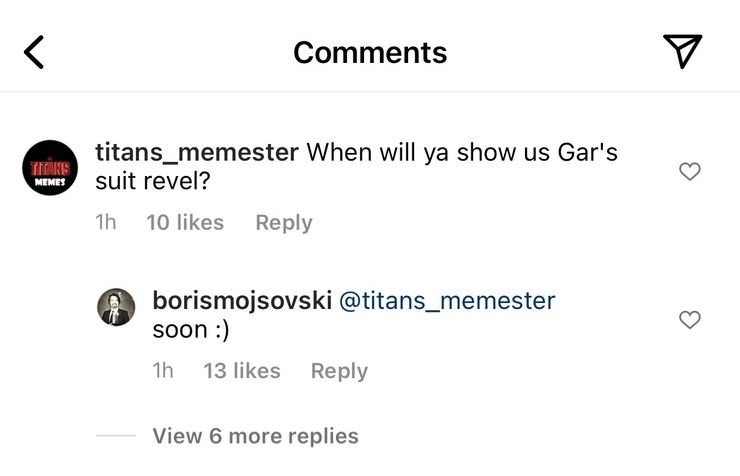740x476 pixels.
Task: Tap the paper plane share icon
Action: 682,51
